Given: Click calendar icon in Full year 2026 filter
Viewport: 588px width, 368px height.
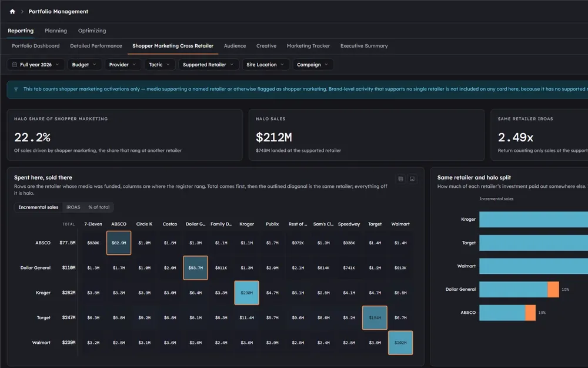Looking at the screenshot, I should tap(15, 65).
